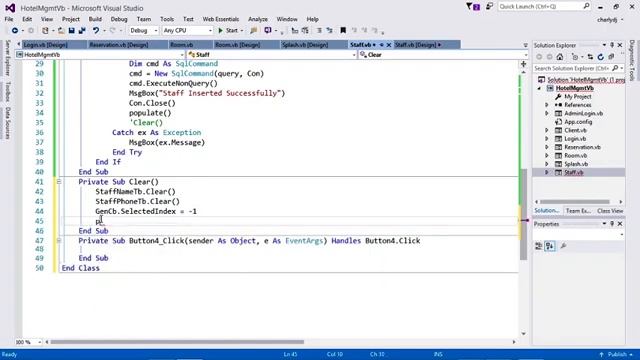This screenshot has height=360, width=640.
Task: Click the Quick Launch search field
Action: point(544,7)
